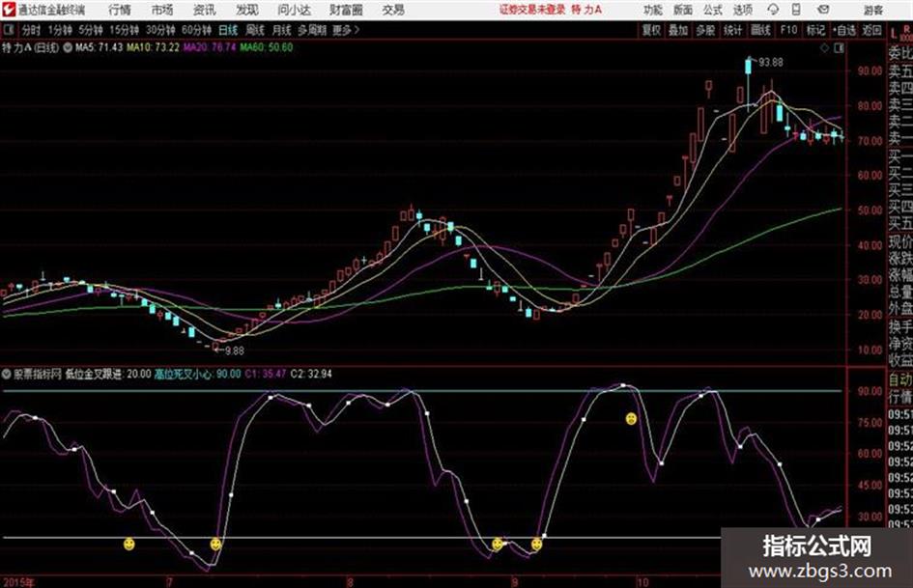This screenshot has height=588, width=913.
Task: Add stock via the 自选 button
Action: 844,30
